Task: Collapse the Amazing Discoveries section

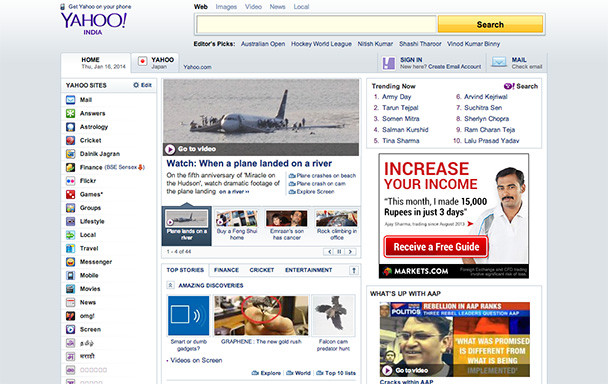Action: coord(170,285)
